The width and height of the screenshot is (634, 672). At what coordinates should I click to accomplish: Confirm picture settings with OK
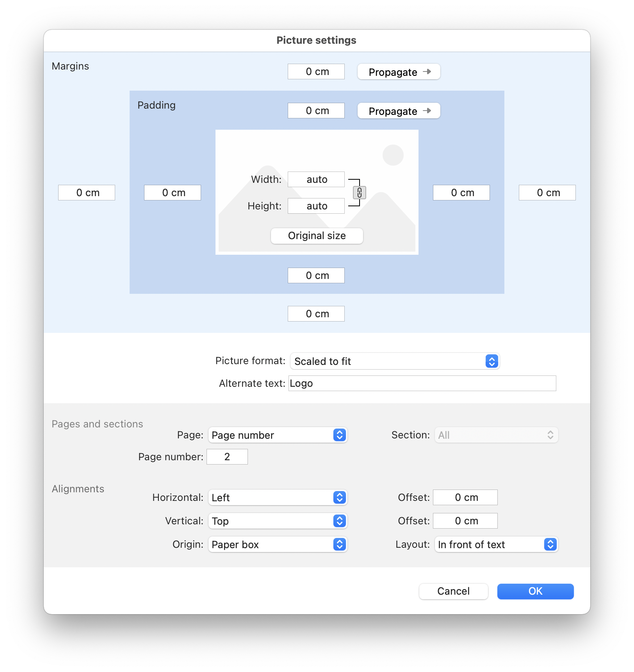[535, 592]
